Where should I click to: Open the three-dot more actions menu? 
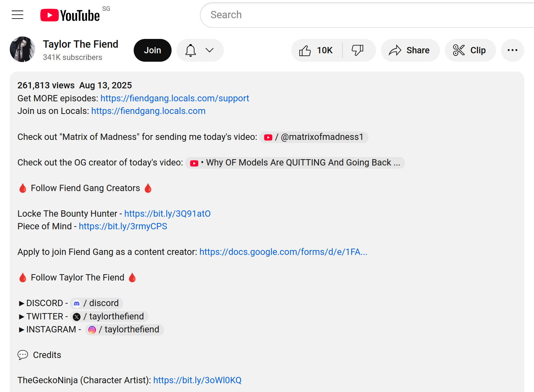click(512, 50)
